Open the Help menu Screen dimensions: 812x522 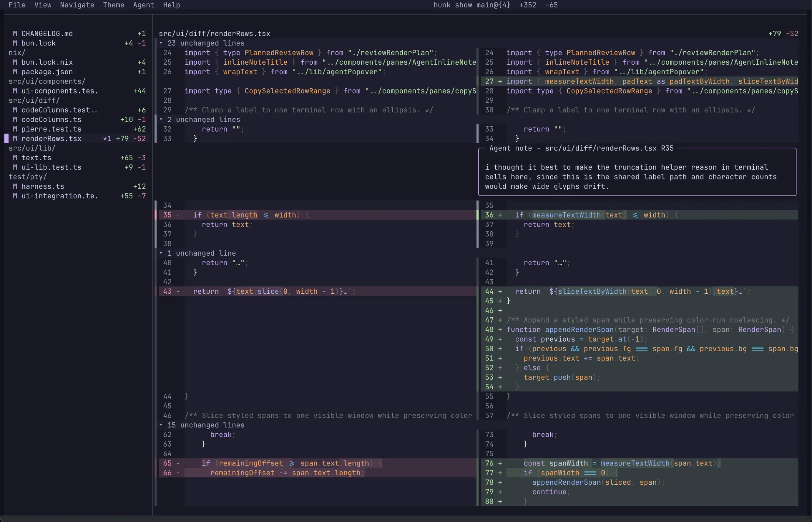[x=172, y=5]
